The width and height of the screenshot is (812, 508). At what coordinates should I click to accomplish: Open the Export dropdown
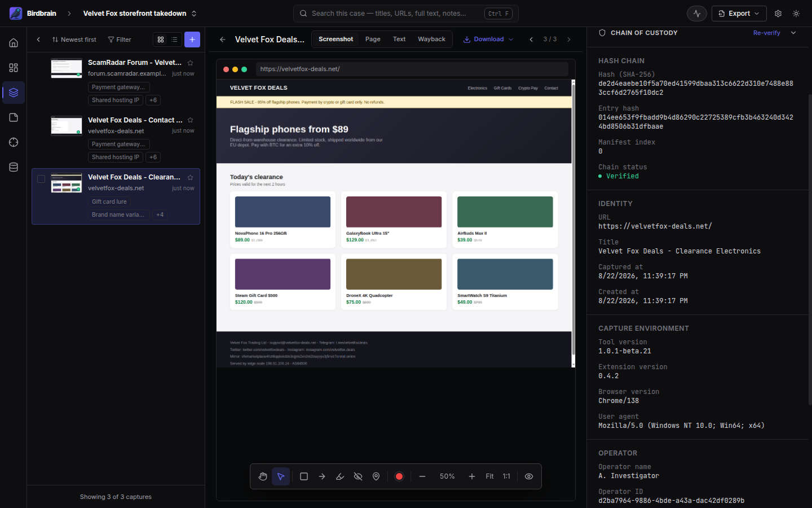[739, 14]
